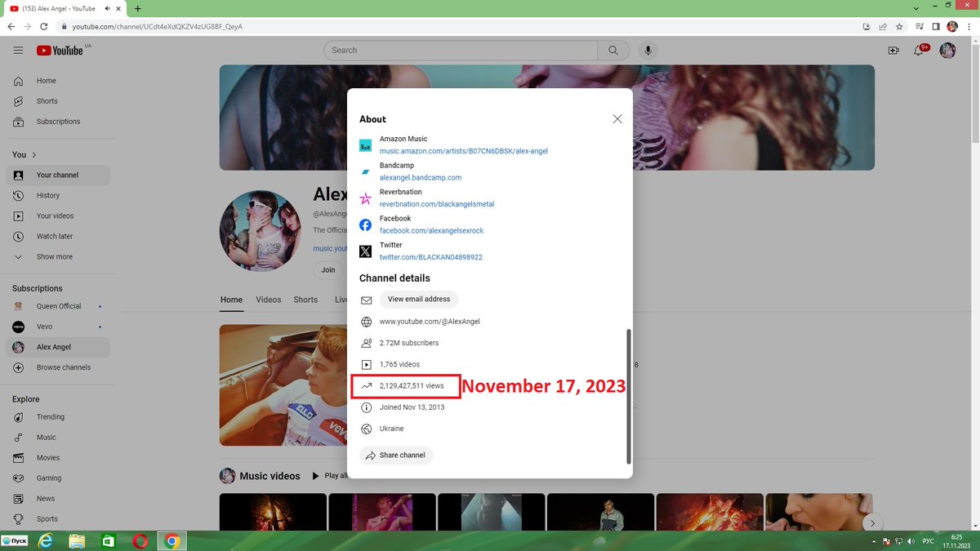Click the YouTube logo
980x551 pixels.
coord(60,51)
